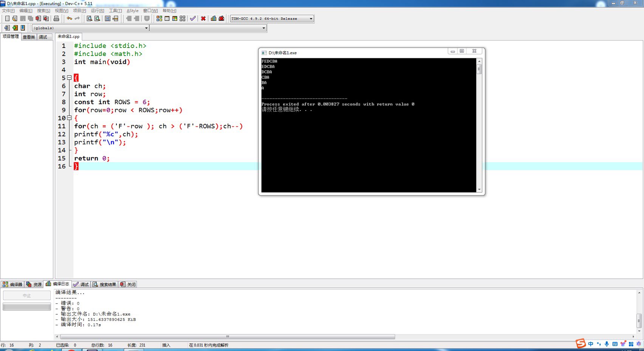Click the Open file toolbar icon
644x351 pixels.
point(15,18)
